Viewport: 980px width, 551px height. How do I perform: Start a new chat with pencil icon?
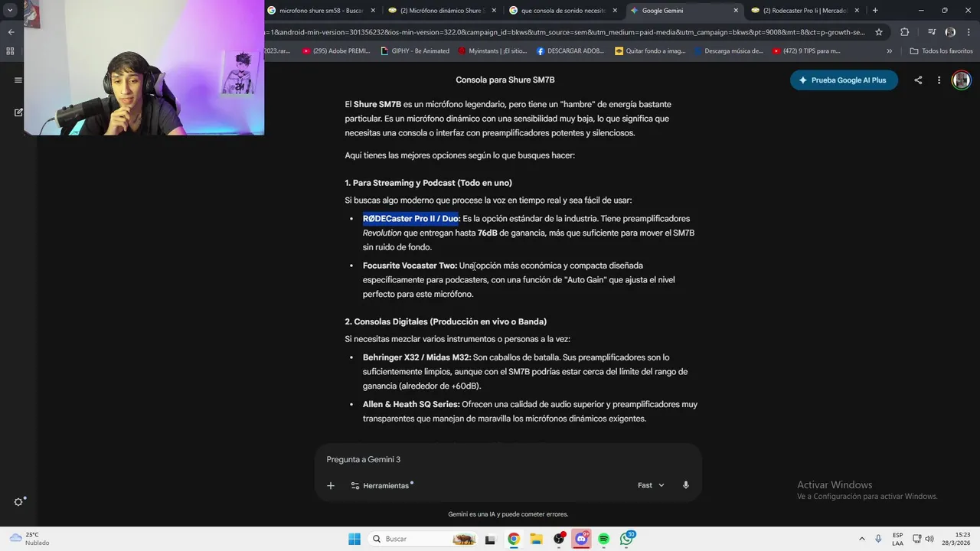point(18,112)
